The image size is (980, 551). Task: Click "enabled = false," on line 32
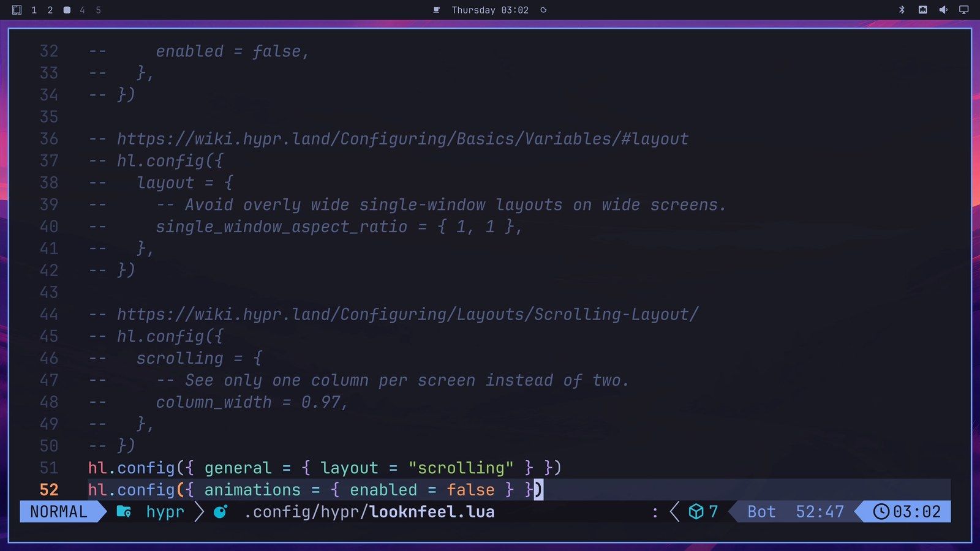[x=233, y=51]
